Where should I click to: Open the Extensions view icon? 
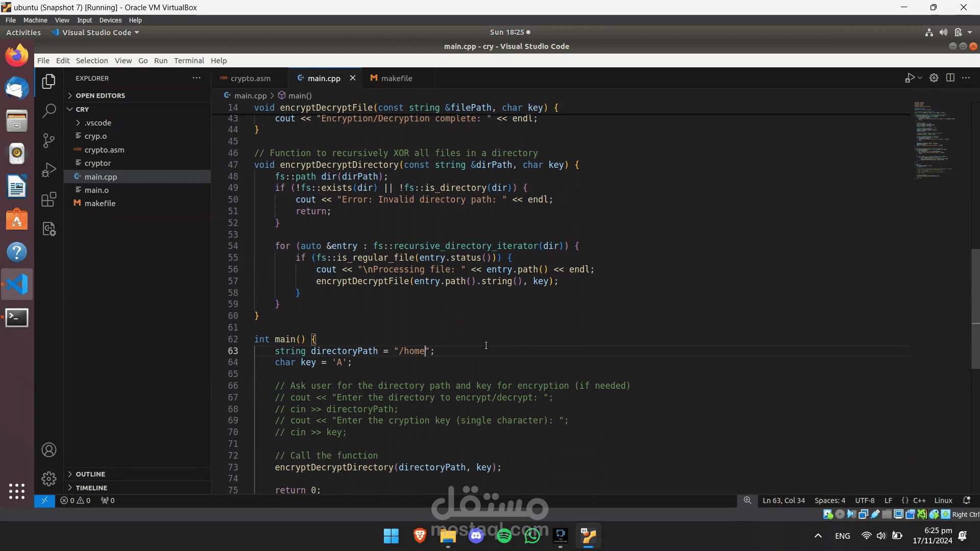coord(49,199)
